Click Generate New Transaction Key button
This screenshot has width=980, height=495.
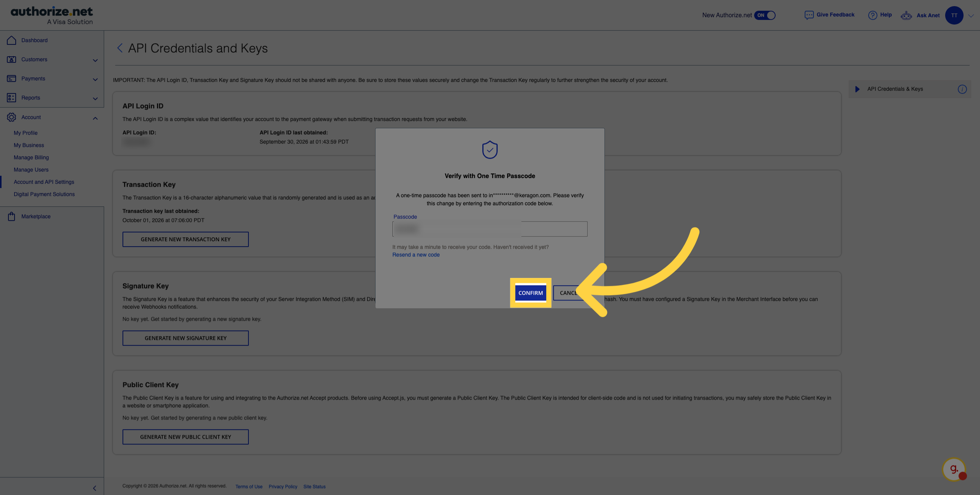tap(185, 239)
